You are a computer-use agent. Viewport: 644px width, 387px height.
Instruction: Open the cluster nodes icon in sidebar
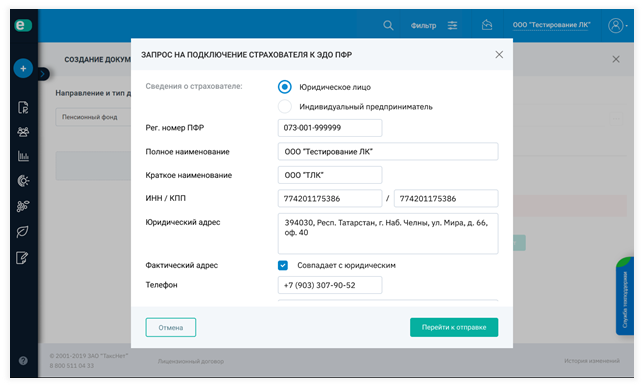[23, 206]
